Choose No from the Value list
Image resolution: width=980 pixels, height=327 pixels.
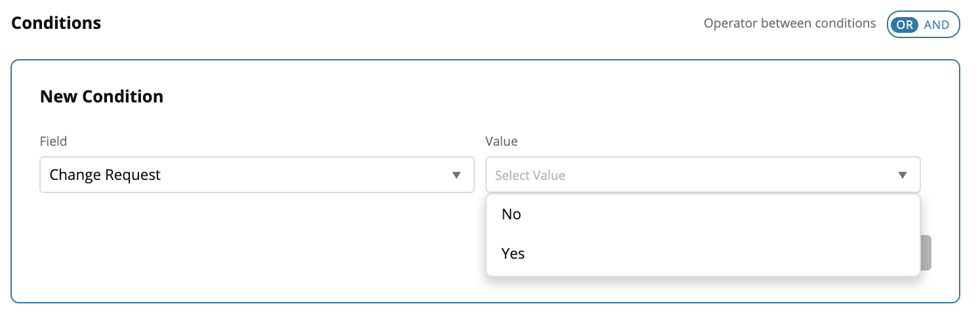(511, 214)
